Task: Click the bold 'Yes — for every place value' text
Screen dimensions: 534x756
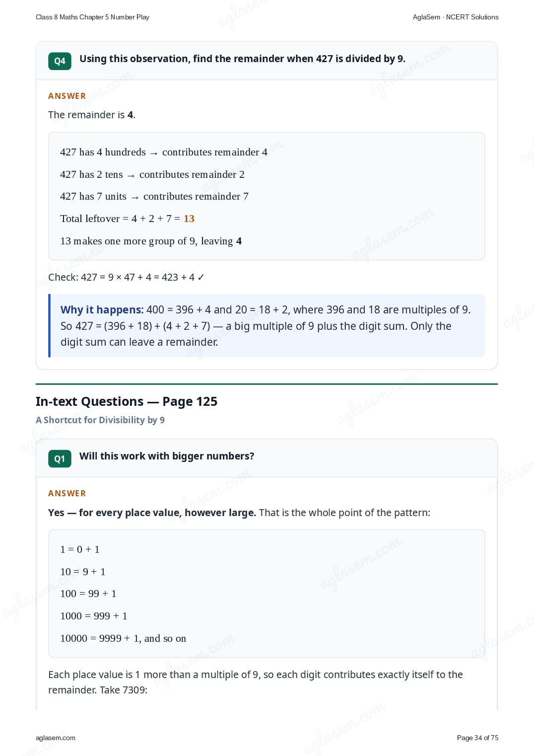Action: point(152,513)
